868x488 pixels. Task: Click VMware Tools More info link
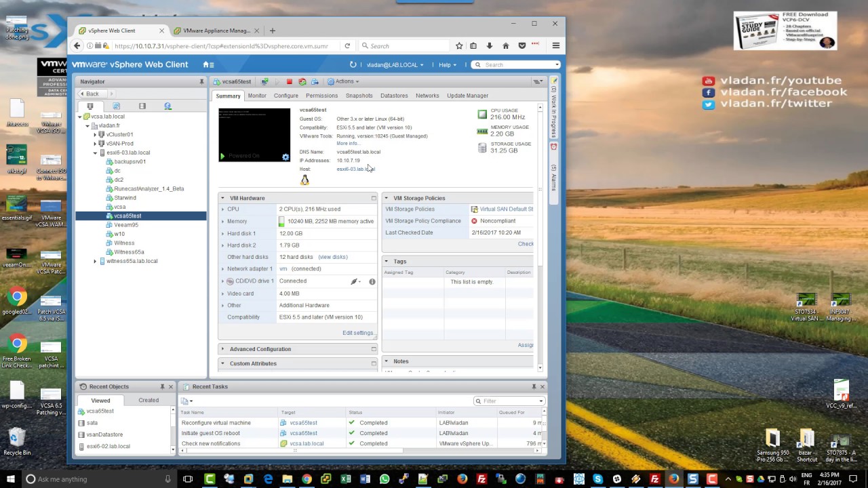[x=348, y=144]
